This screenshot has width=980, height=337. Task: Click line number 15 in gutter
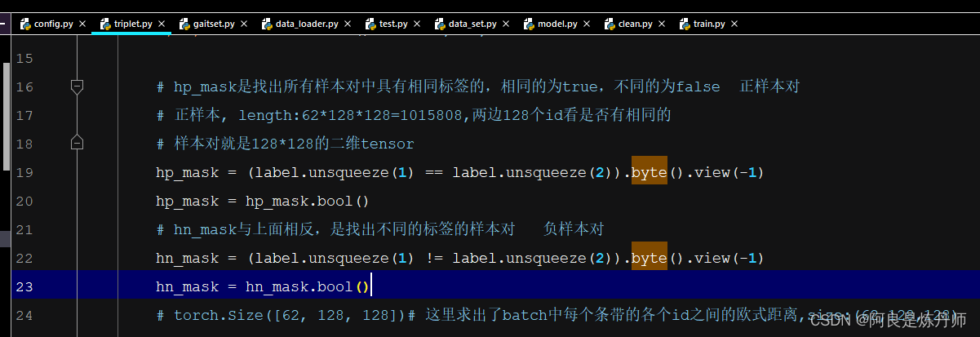pos(24,58)
